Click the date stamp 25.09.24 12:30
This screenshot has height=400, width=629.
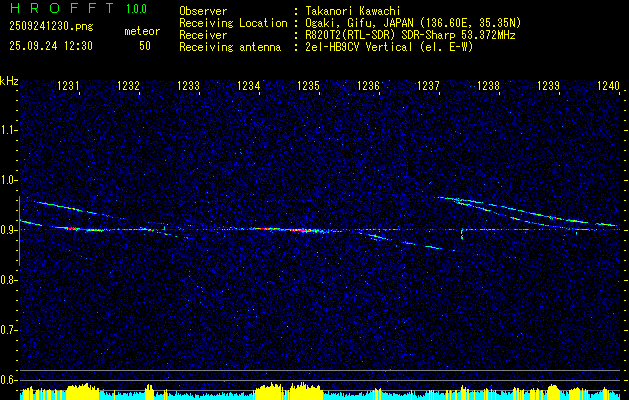point(51,46)
